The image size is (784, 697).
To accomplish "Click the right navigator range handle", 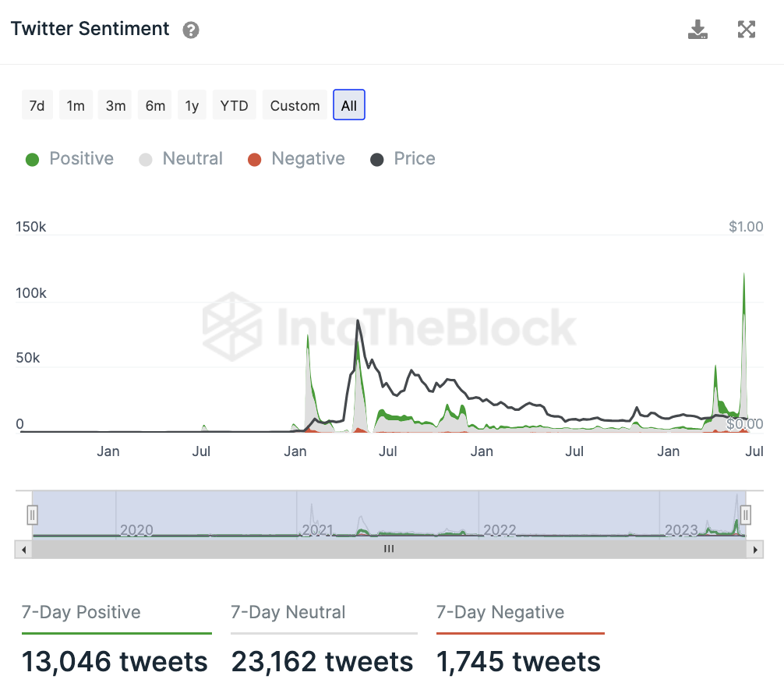I will tap(746, 515).
